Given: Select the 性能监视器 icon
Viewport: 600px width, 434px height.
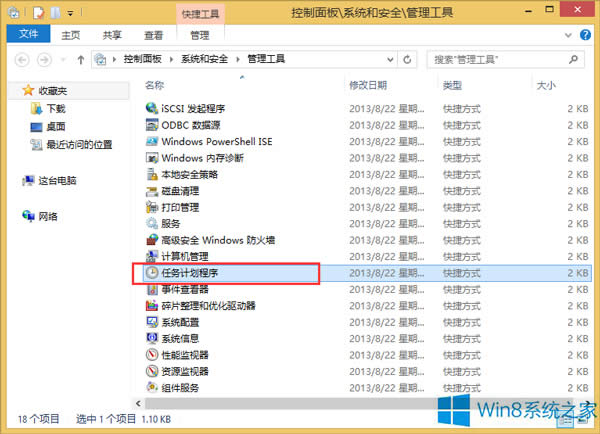Looking at the screenshot, I should coord(152,355).
